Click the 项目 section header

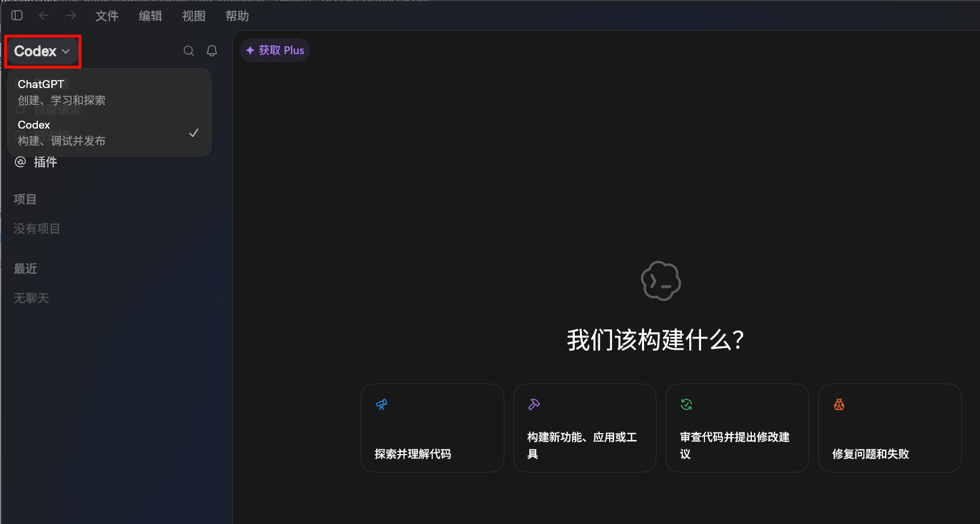(25, 200)
